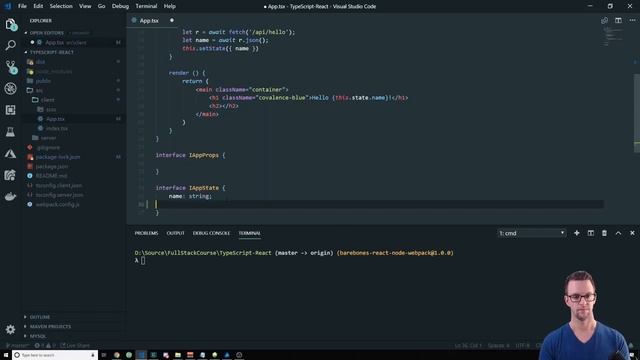
Task: Open webpack.config.js in the explorer
Action: 58,204
